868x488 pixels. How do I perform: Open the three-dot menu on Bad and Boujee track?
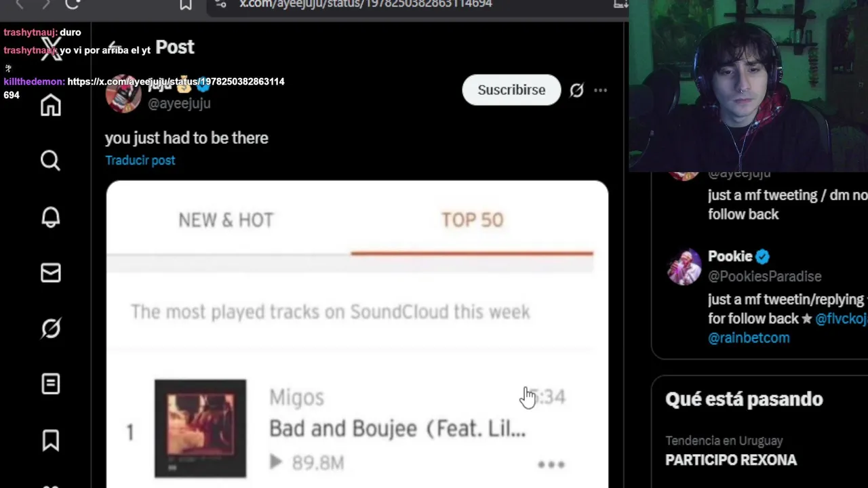point(551,464)
